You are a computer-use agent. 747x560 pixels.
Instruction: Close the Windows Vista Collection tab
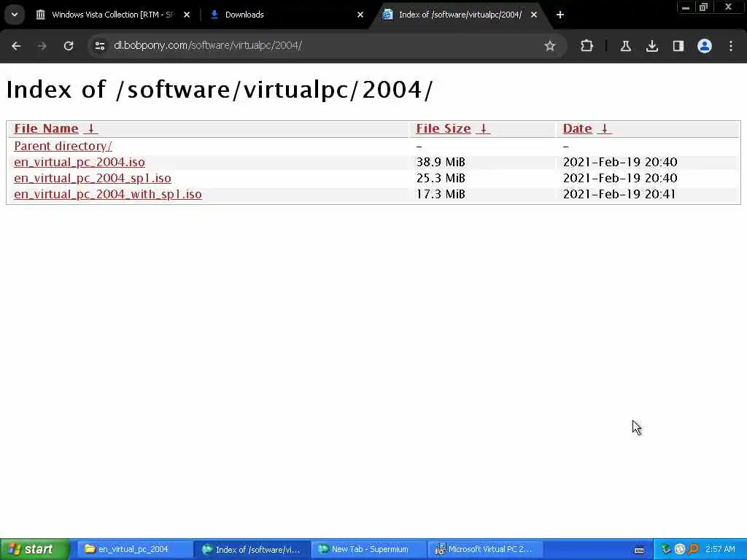coord(187,15)
